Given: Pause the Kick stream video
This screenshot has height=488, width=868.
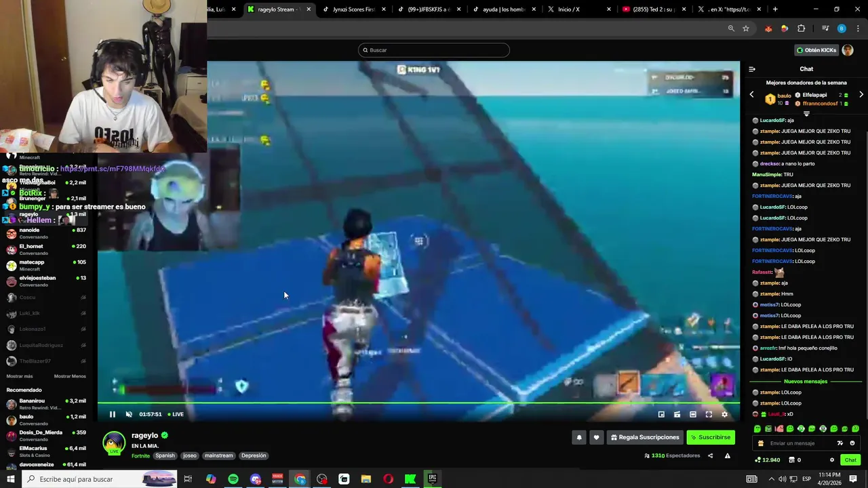Looking at the screenshot, I should pos(113,414).
